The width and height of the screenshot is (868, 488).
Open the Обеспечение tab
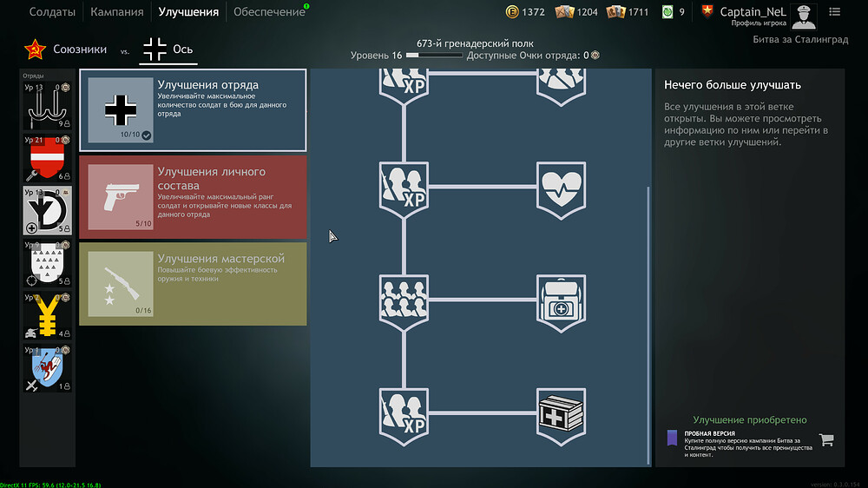pos(269,11)
